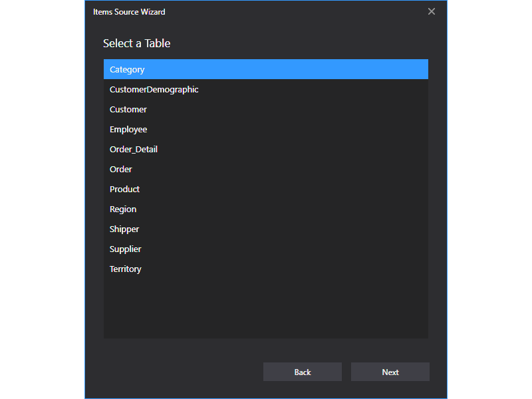Viewport: 532px width, 399px height.
Task: Pick the Region table
Action: 123,209
